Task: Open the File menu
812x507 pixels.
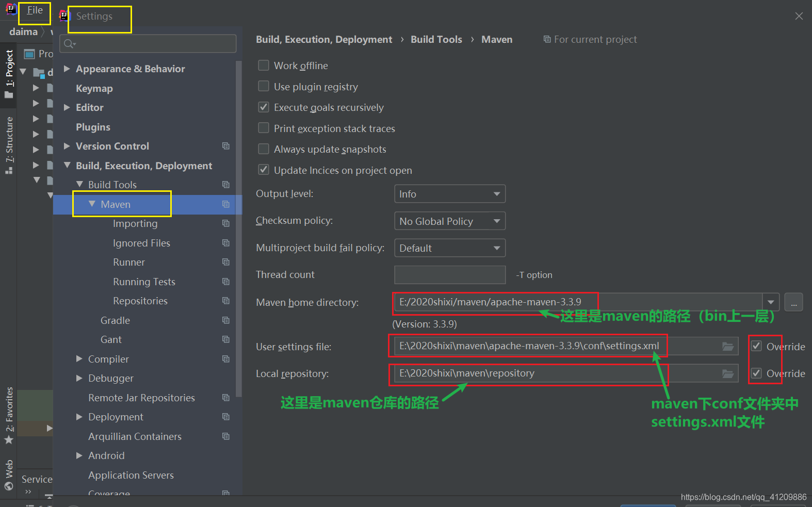Action: pyautogui.click(x=35, y=10)
